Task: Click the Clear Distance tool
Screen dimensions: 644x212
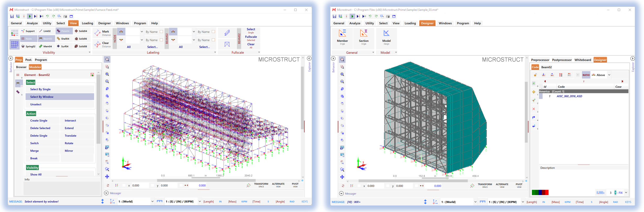Action: point(103,44)
